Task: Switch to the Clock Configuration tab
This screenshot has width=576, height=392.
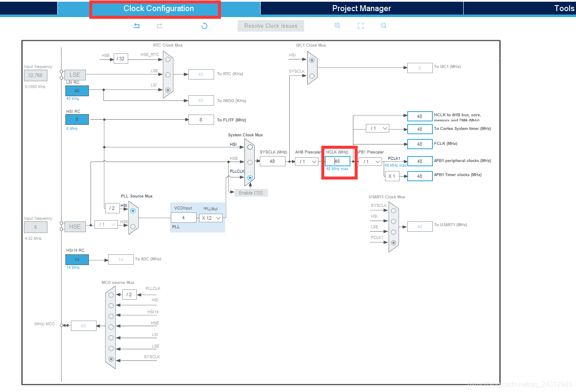Action: [x=159, y=9]
